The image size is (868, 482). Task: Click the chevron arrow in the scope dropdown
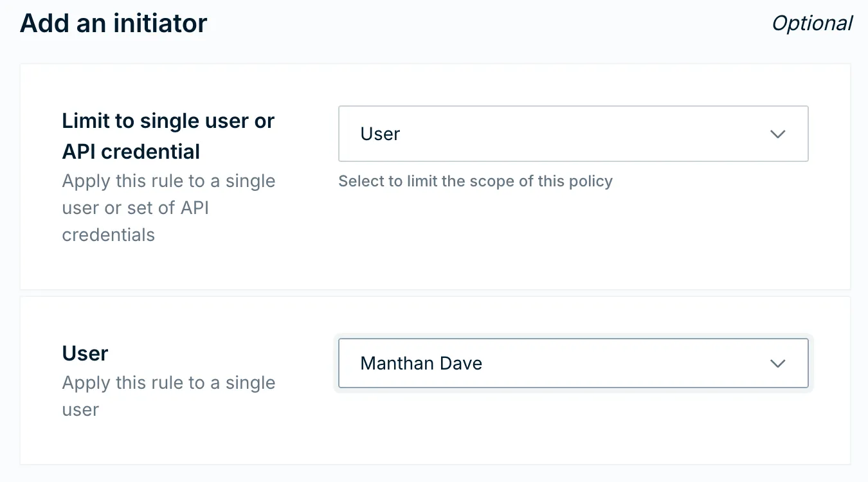click(778, 134)
